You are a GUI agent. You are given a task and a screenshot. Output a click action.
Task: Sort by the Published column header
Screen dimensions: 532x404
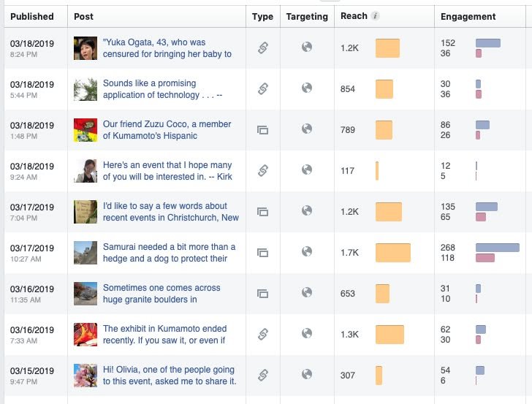[x=32, y=16]
